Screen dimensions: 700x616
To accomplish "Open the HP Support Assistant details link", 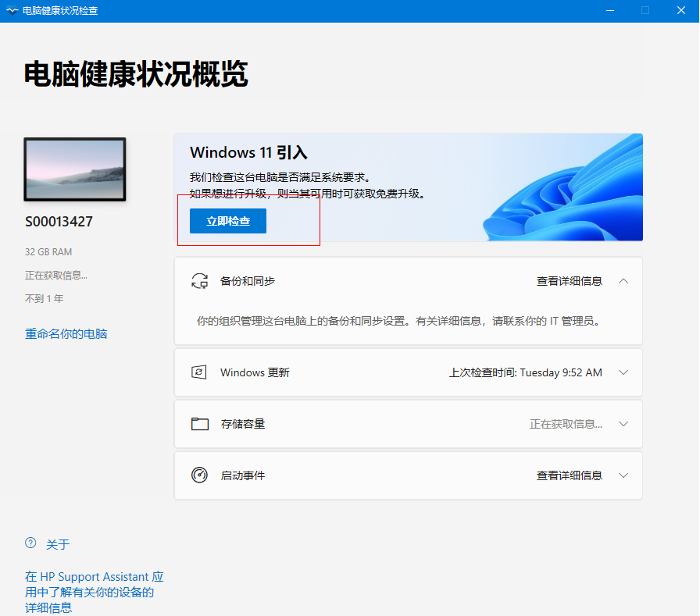I will click(95, 592).
